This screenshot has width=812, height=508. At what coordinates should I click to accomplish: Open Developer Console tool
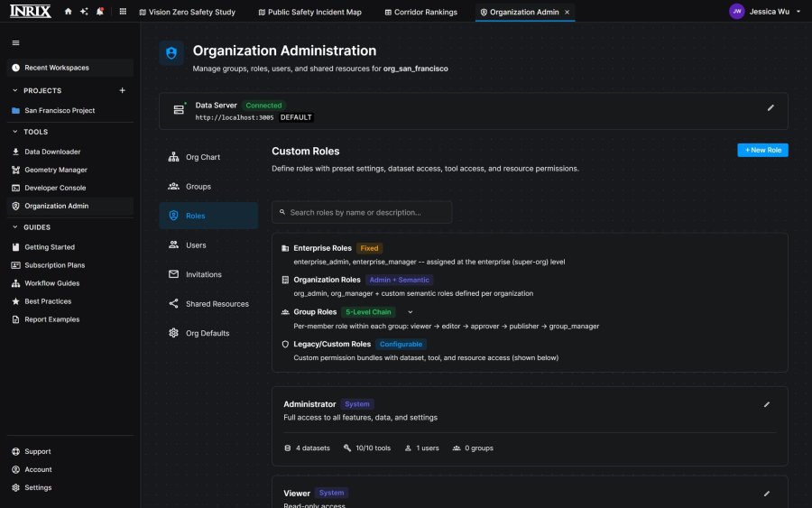click(69, 188)
